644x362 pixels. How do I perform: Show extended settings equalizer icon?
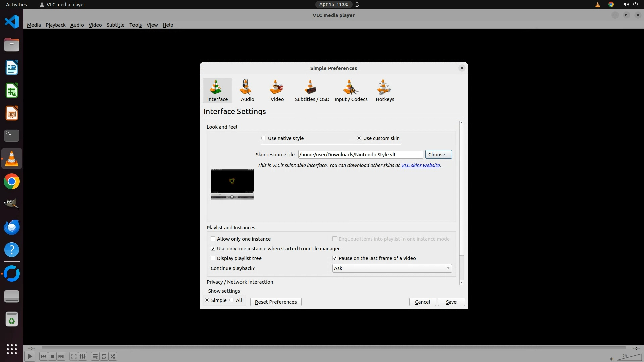(x=83, y=356)
